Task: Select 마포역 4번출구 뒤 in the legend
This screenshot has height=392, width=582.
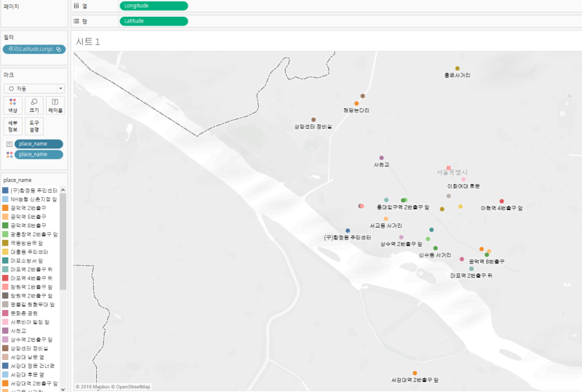Action: coord(31,278)
